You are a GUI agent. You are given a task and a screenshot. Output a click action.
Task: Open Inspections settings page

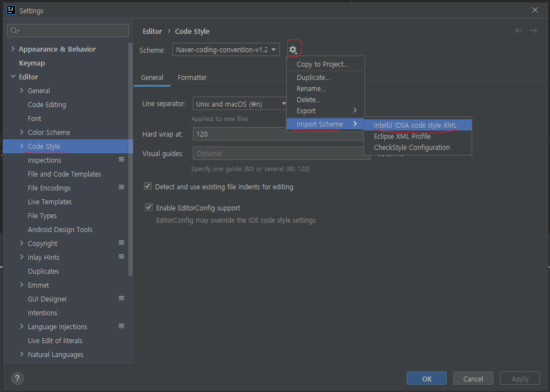tap(44, 160)
